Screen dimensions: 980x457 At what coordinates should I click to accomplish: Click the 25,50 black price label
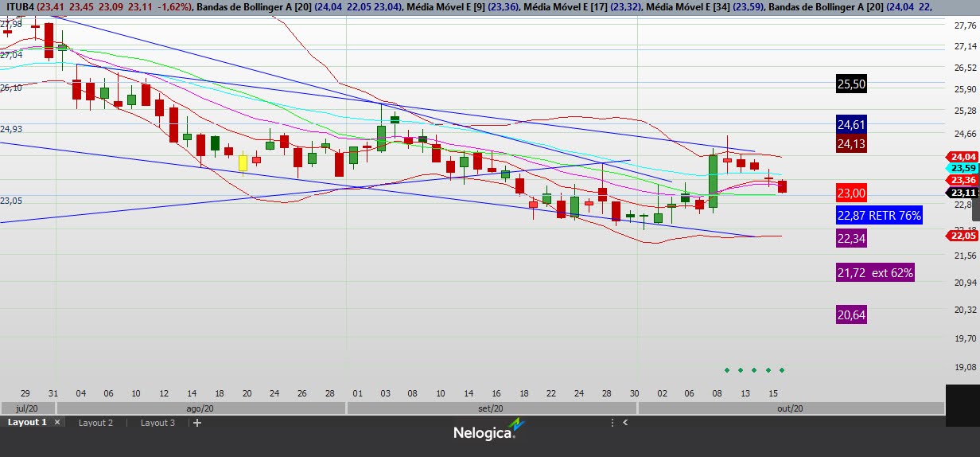(x=851, y=84)
